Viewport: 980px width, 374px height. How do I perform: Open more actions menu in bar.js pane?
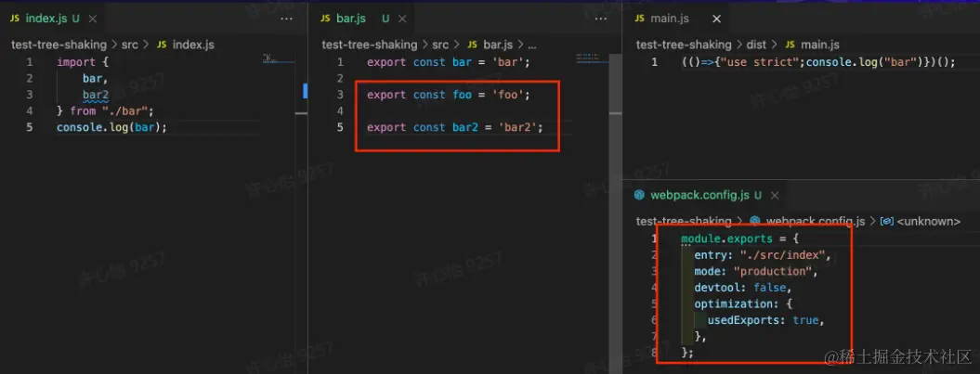(601, 19)
